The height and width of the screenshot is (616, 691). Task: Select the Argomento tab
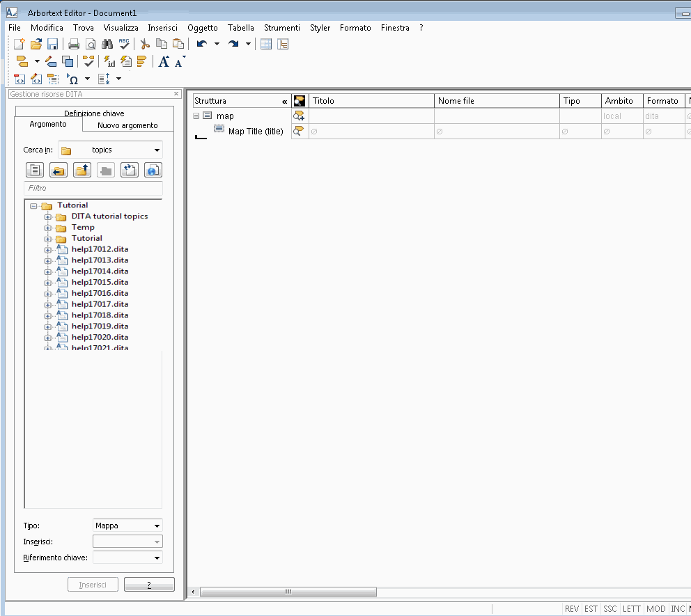coord(48,124)
